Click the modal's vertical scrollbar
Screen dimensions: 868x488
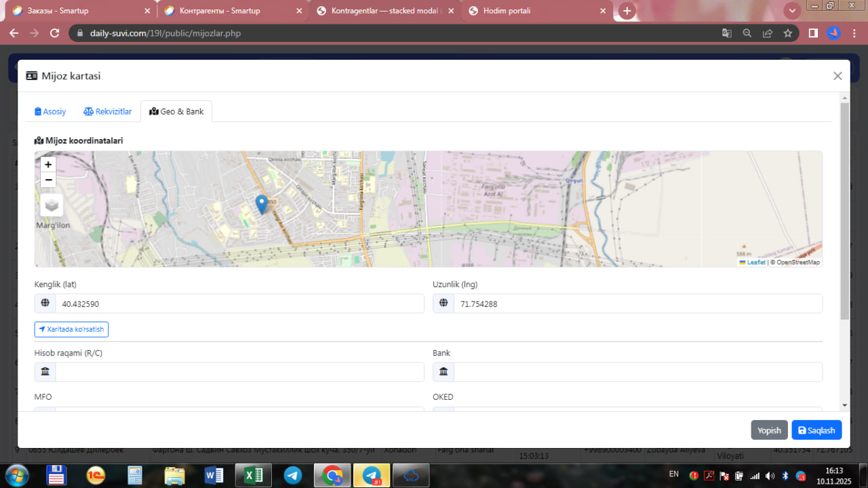(844, 210)
